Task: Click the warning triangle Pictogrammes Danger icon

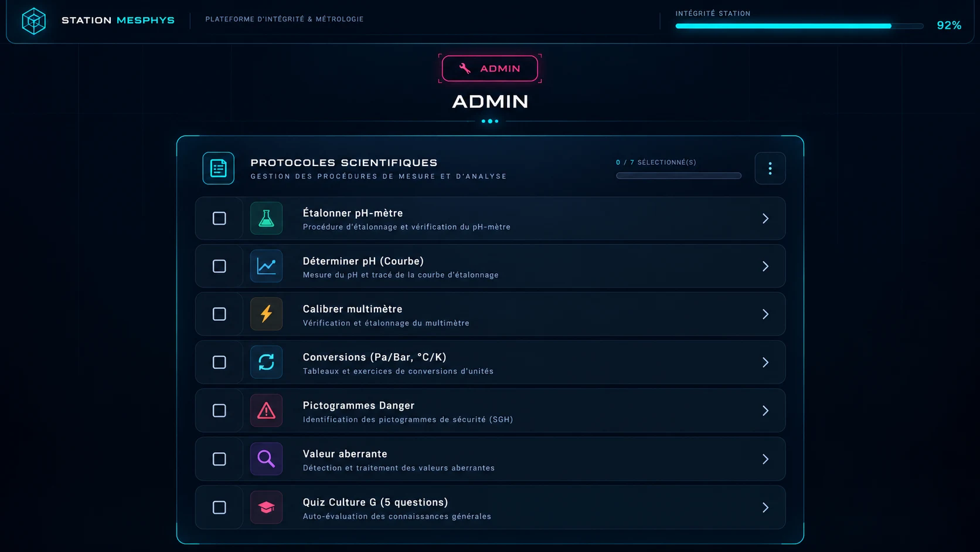Action: click(x=266, y=411)
